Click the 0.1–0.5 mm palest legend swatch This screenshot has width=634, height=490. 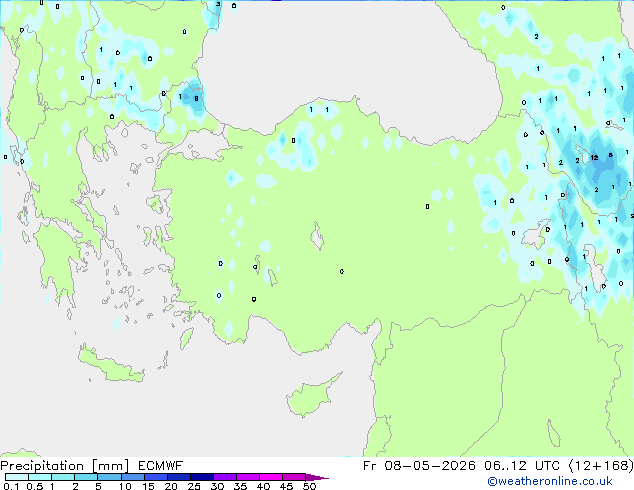click(x=17, y=477)
